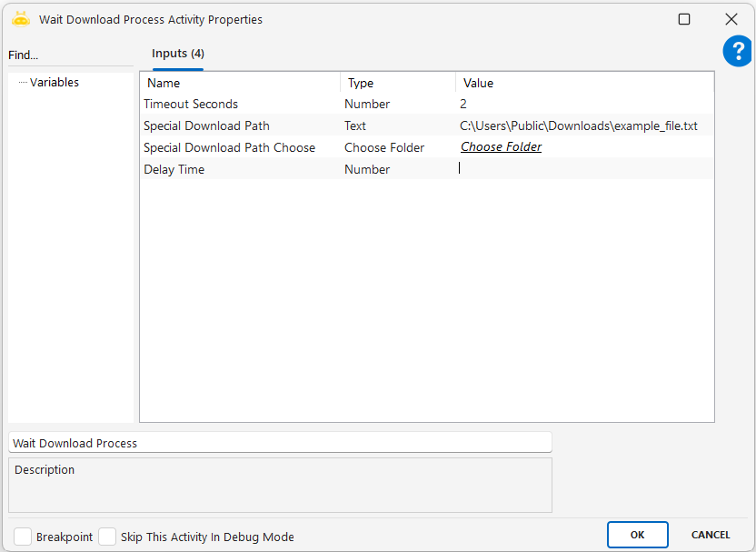This screenshot has height=552, width=756.
Task: Click the Name column header
Action: coord(240,83)
